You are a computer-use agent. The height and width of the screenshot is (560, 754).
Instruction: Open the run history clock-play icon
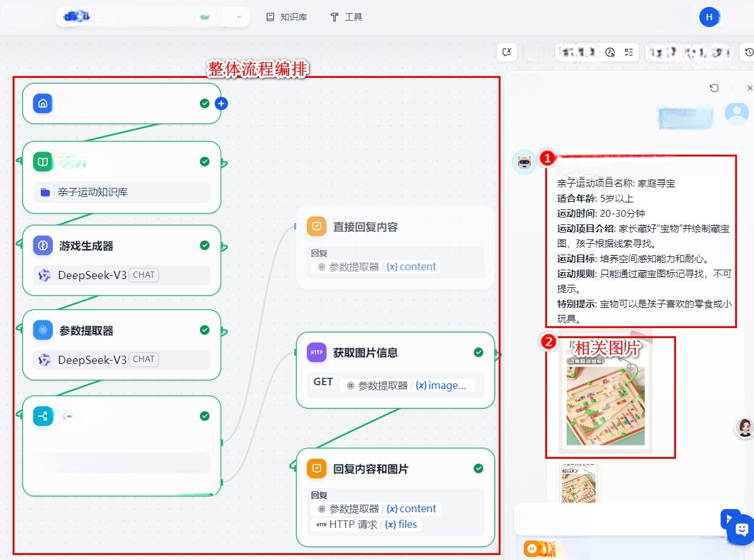610,52
